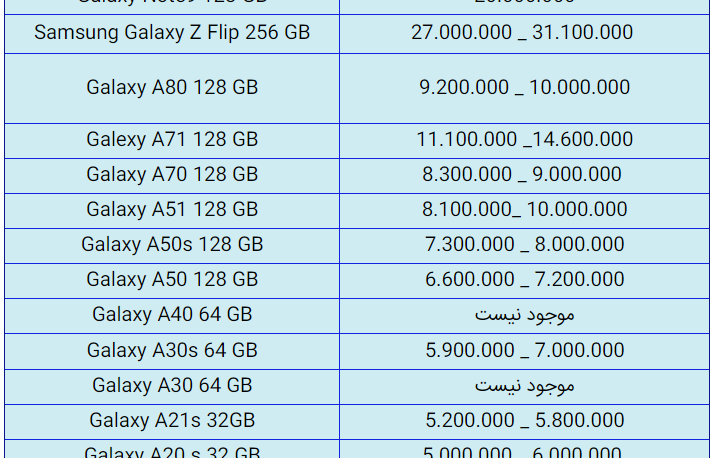Click the price 11.100.000 _14.600.000
712x458 pixels.
(524, 139)
